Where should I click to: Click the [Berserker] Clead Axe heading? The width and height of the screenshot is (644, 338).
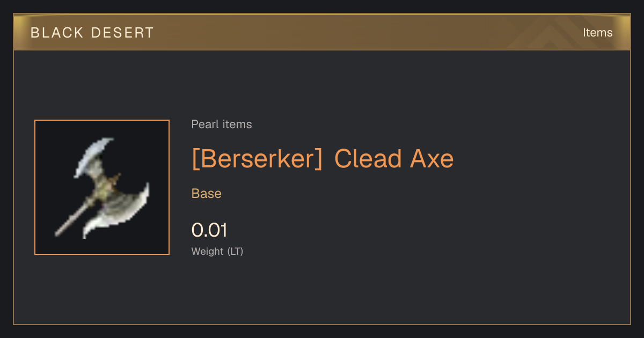(323, 159)
